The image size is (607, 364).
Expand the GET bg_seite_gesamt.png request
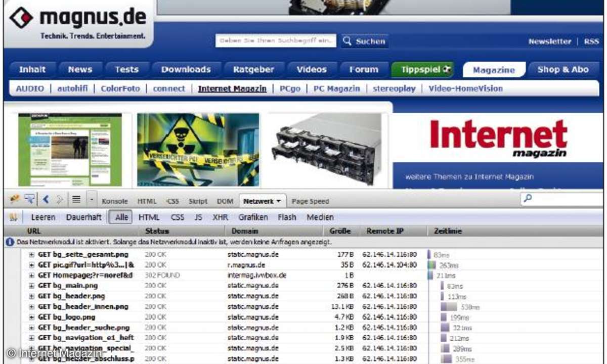coord(31,254)
